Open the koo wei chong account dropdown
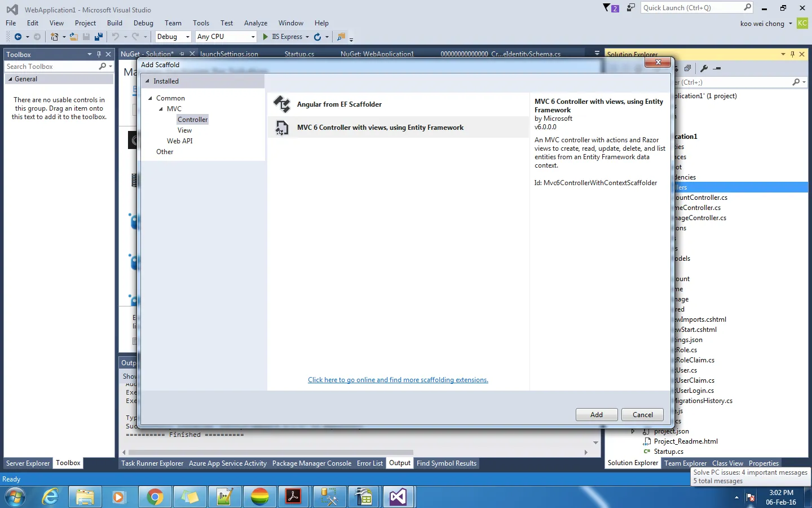 point(791,24)
